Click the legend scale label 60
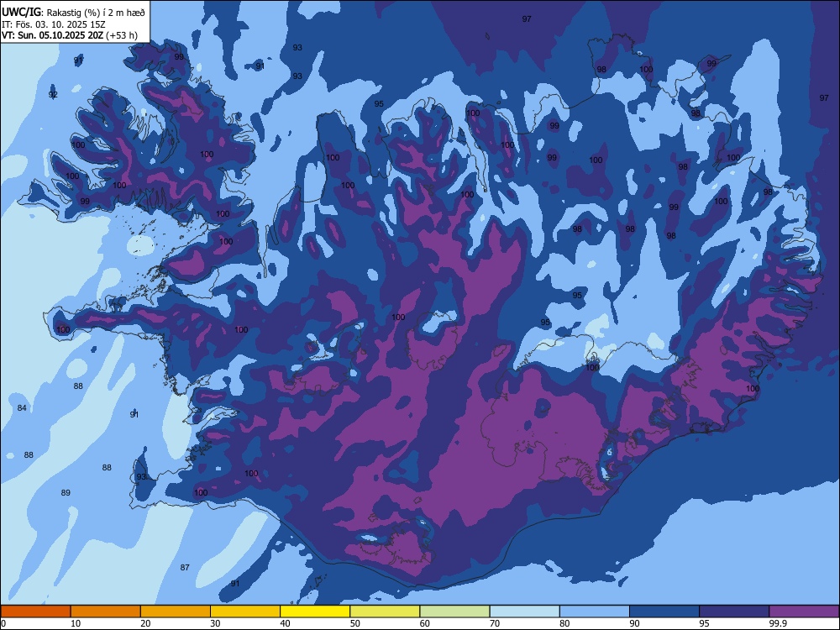This screenshot has width=840, height=630. [425, 623]
